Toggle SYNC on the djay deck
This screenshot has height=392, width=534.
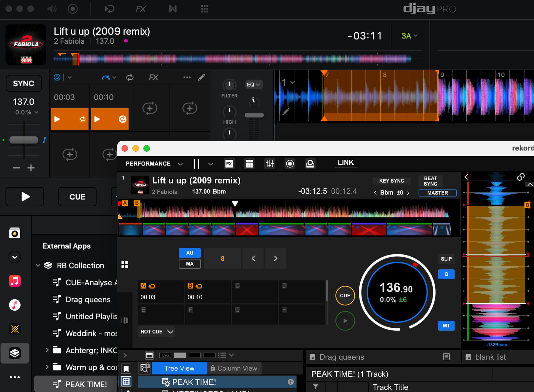coord(24,83)
